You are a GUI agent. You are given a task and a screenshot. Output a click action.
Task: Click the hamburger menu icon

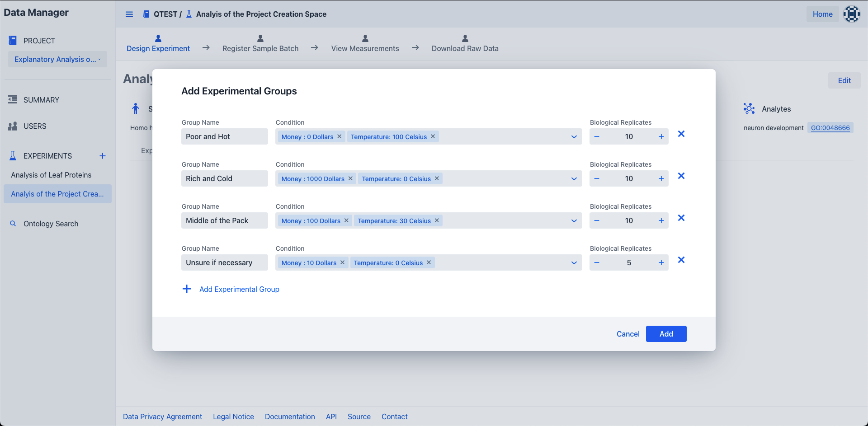[x=129, y=14]
